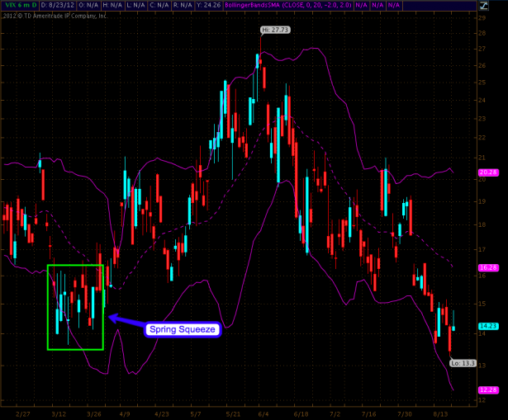This screenshot has width=508, height=420.
Task: Click the D: 8/23/12 date field
Action: coord(56,5)
